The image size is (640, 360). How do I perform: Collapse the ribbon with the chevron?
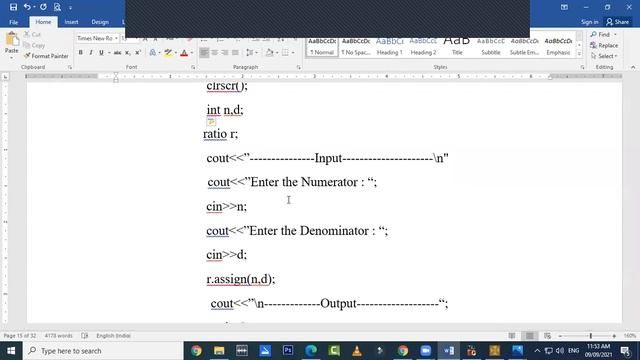click(x=633, y=67)
